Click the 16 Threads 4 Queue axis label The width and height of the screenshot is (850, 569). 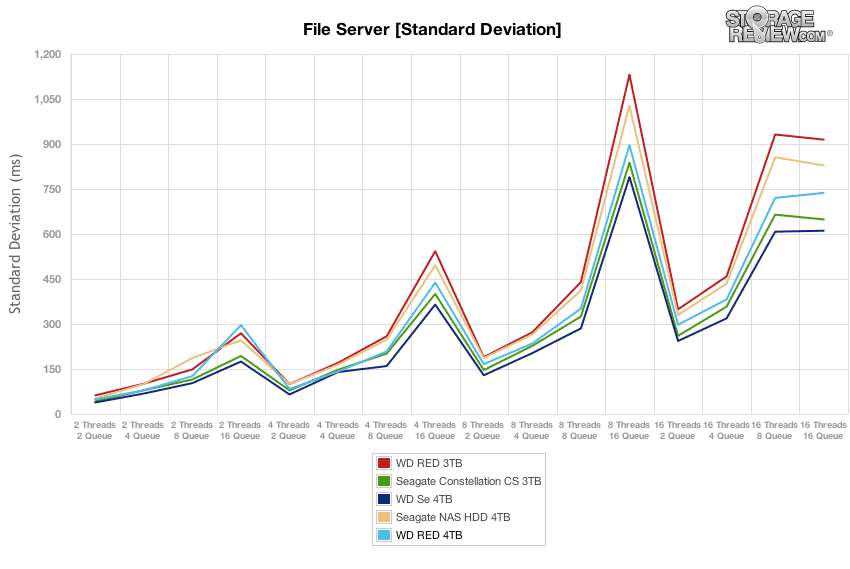726,430
